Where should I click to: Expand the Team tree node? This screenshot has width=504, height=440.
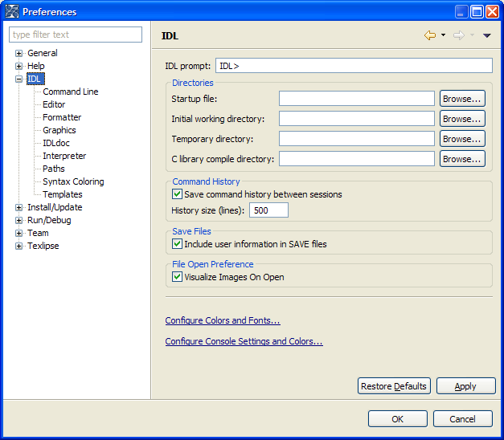pos(19,233)
